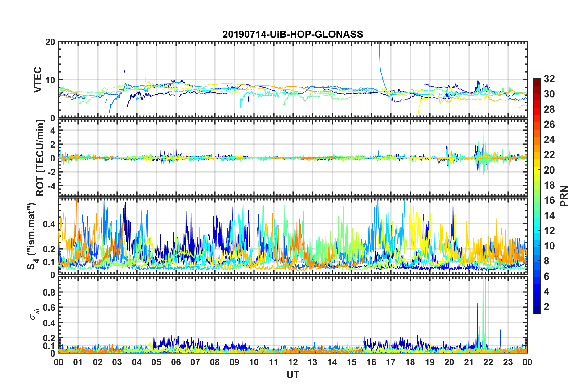The image size is (586, 392).
Task: Click the x-axis tick label "15"
Action: [x=352, y=362]
